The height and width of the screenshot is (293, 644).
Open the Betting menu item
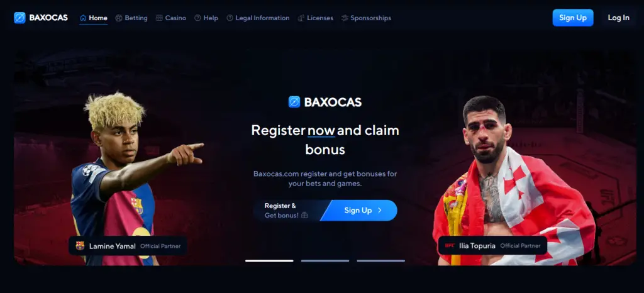click(131, 18)
